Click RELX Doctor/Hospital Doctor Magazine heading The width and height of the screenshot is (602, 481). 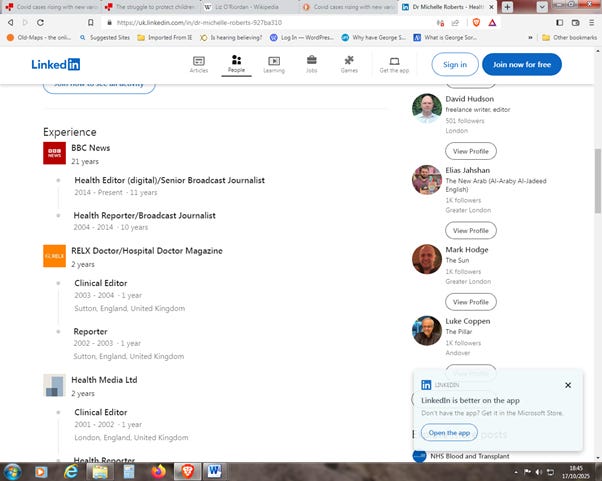[x=147, y=251]
